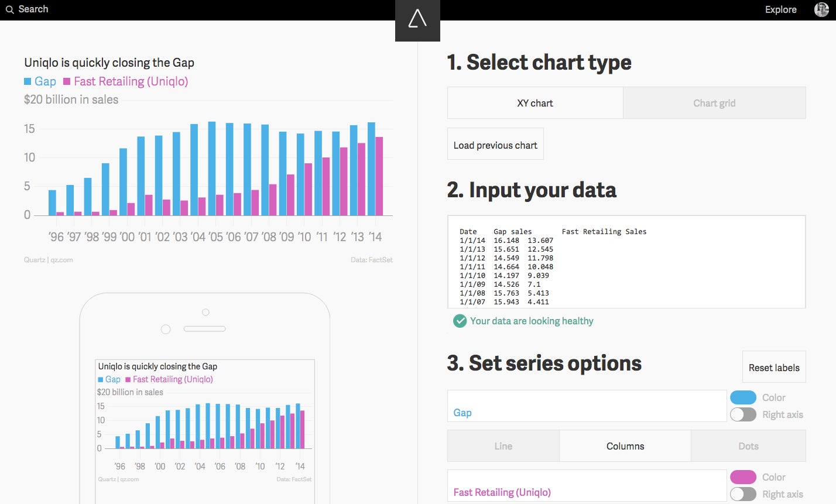Image resolution: width=836 pixels, height=504 pixels.
Task: Click '$20 billion in sales' on the main chart
Action: pos(71,100)
